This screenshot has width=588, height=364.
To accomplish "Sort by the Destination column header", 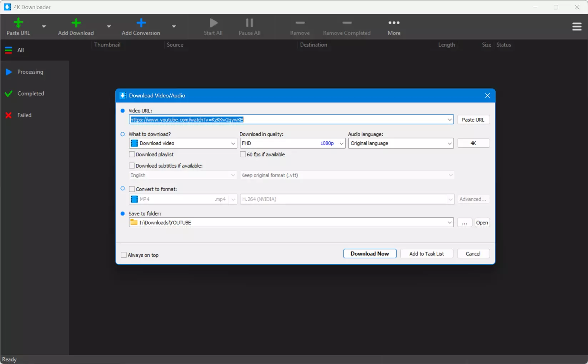I will [313, 45].
